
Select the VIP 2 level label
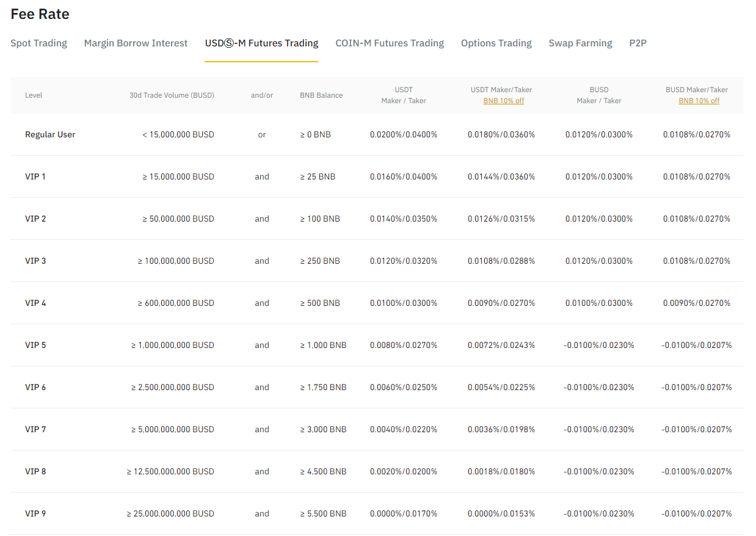pyautogui.click(x=35, y=219)
